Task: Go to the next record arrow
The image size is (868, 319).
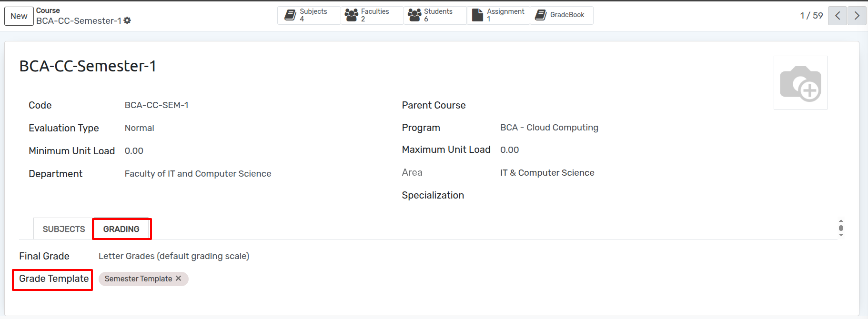Action: [857, 16]
